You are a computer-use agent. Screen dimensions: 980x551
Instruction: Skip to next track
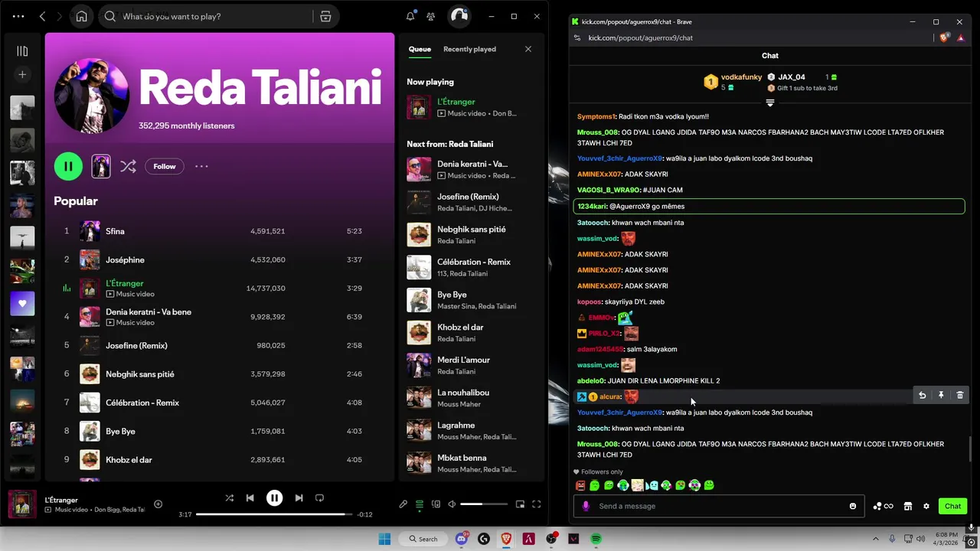click(299, 497)
